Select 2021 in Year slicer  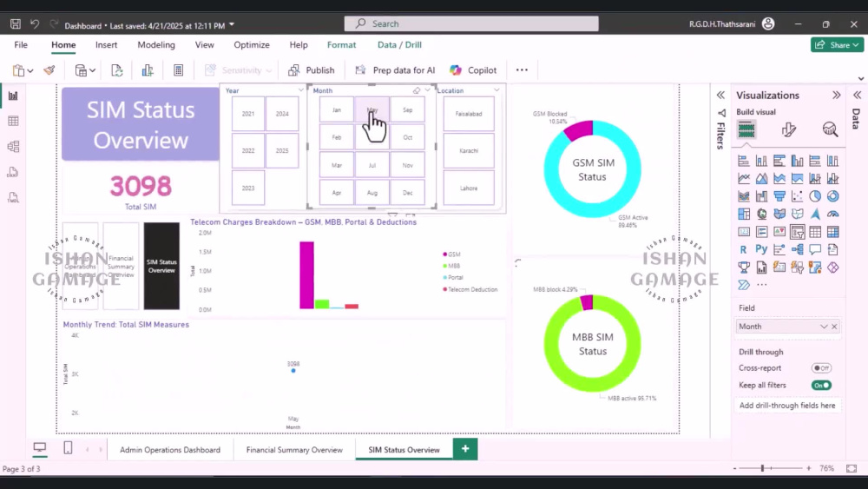[248, 114]
